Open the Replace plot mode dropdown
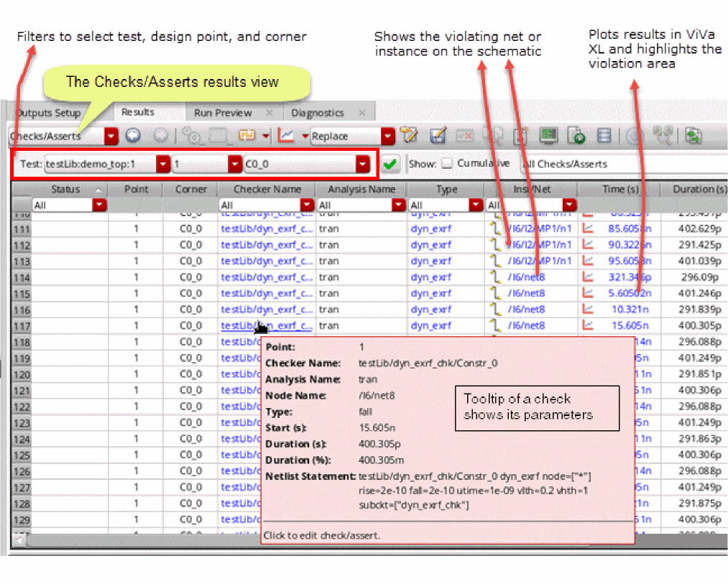This screenshot has width=728, height=584. click(x=388, y=136)
